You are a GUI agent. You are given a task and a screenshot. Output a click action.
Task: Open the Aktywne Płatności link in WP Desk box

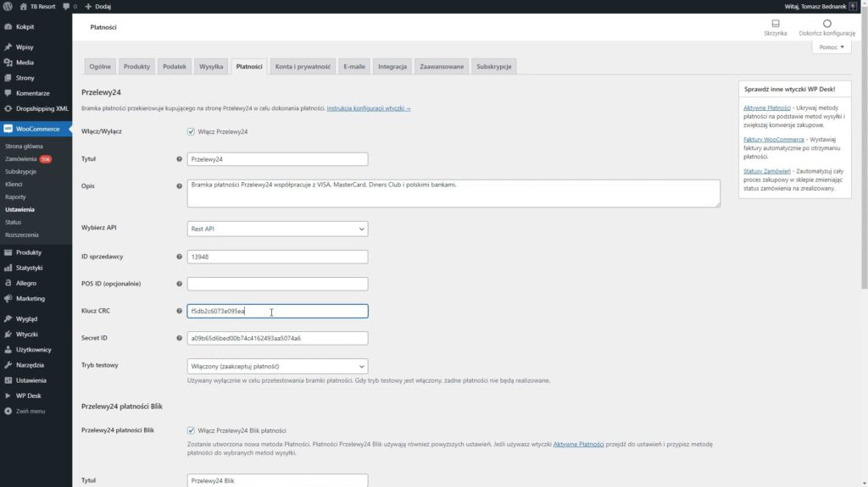tap(766, 108)
